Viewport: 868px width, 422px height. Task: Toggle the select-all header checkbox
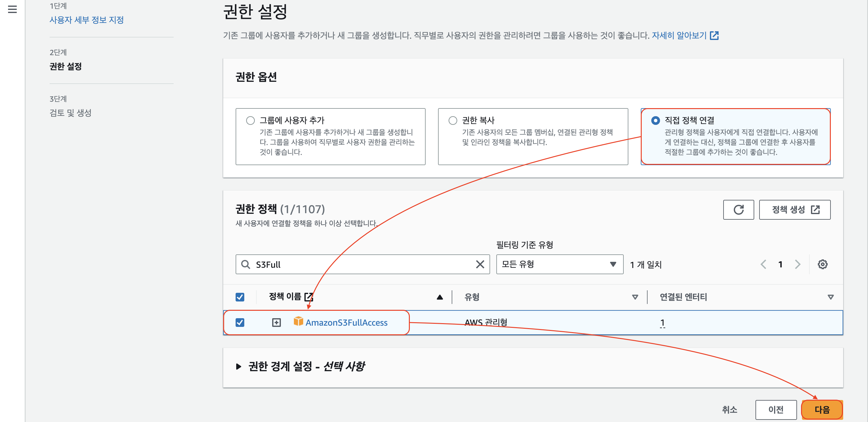pos(240,297)
